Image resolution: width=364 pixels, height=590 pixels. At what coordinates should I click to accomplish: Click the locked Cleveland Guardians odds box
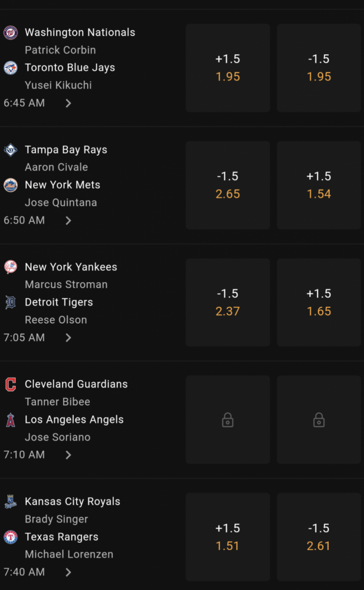228,419
